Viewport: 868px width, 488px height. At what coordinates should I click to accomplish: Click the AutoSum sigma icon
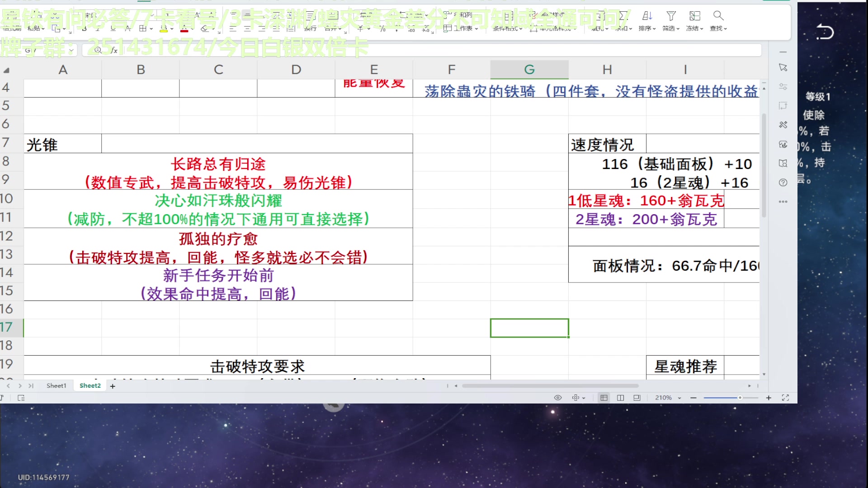(x=623, y=16)
